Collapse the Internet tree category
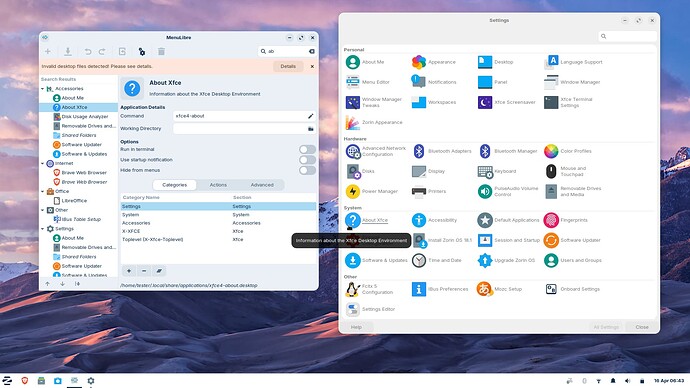 [43, 164]
